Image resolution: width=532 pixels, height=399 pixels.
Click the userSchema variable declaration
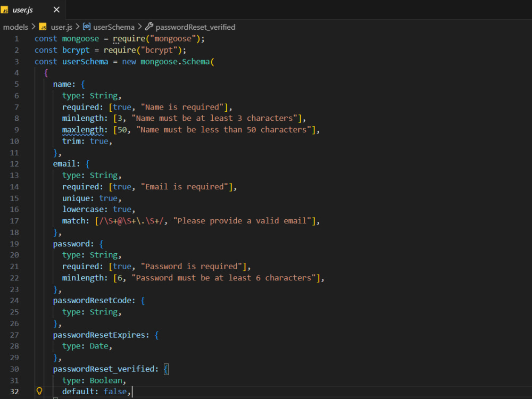coord(85,62)
